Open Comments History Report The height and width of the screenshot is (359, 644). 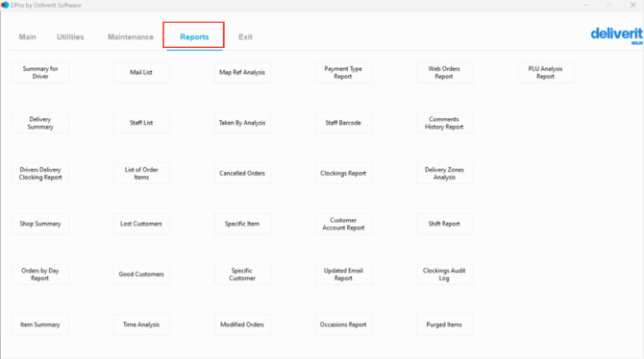click(444, 123)
